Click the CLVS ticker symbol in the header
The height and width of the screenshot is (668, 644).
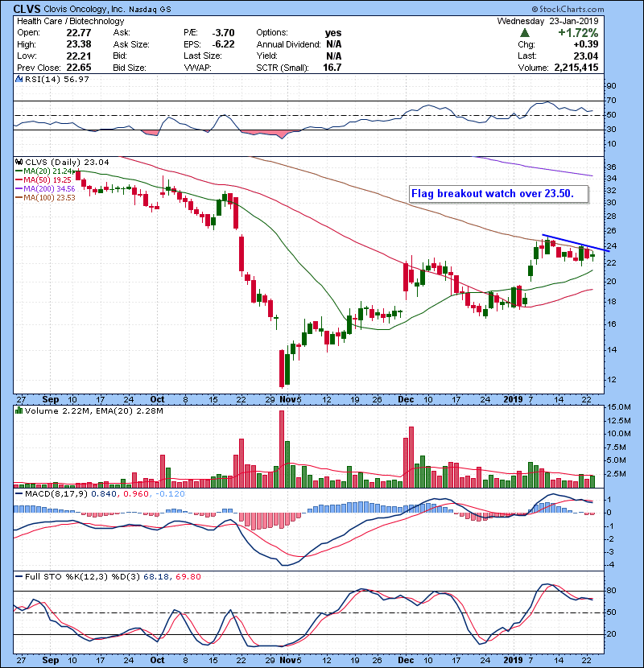click(x=27, y=9)
